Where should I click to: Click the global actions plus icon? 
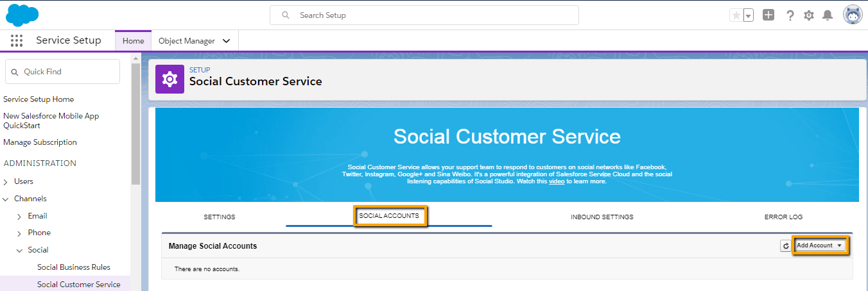768,15
